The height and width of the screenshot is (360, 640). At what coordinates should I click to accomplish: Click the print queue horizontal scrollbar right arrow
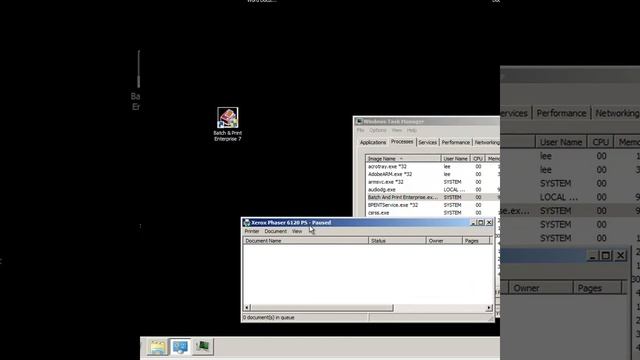(x=489, y=308)
